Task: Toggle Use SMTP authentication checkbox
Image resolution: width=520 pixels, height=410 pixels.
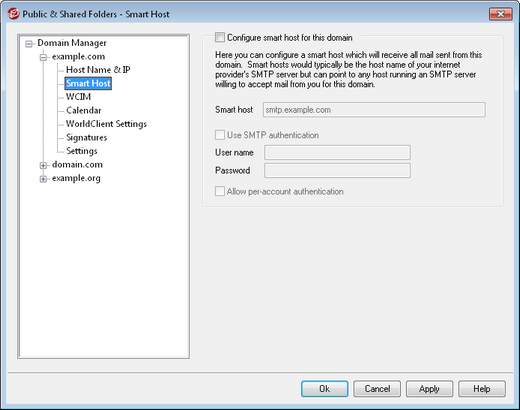Action: (220, 135)
